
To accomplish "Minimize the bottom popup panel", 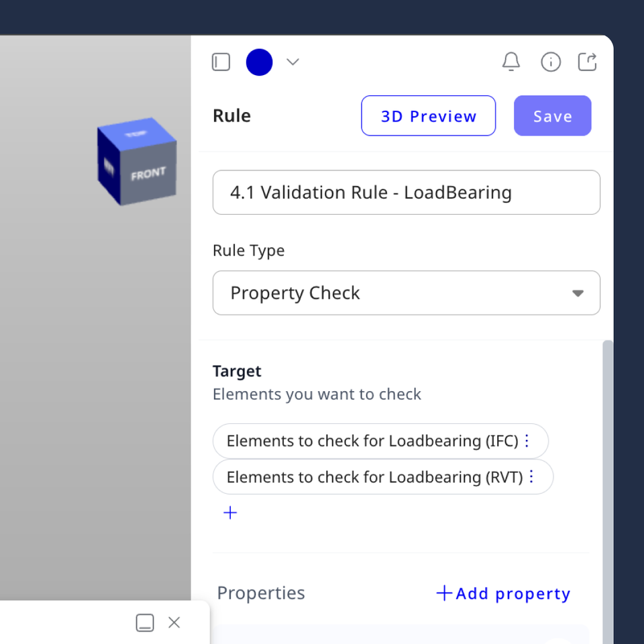I will 144,623.
